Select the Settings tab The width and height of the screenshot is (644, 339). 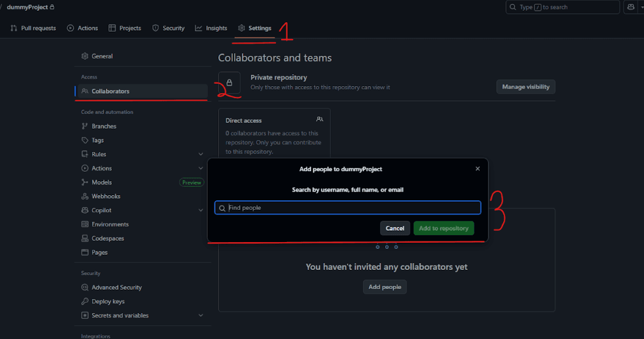pyautogui.click(x=254, y=28)
